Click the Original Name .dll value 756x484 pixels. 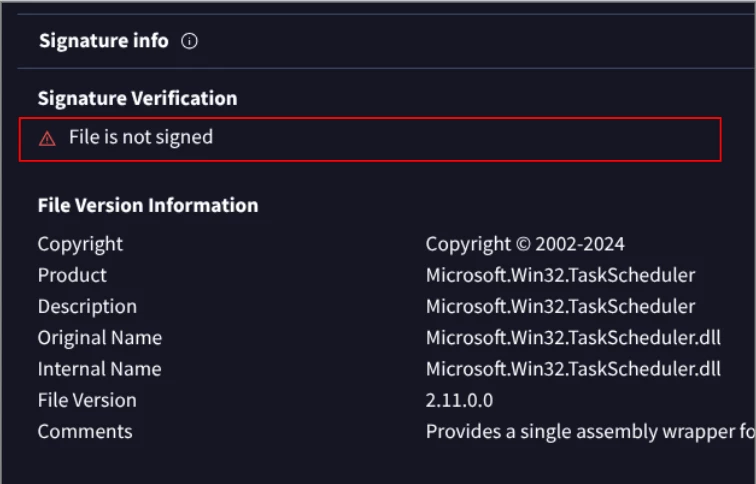[x=573, y=338]
